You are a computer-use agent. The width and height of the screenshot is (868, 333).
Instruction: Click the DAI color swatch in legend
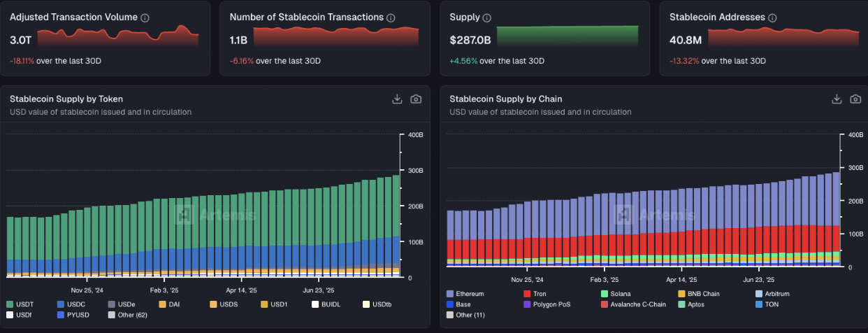[162, 304]
